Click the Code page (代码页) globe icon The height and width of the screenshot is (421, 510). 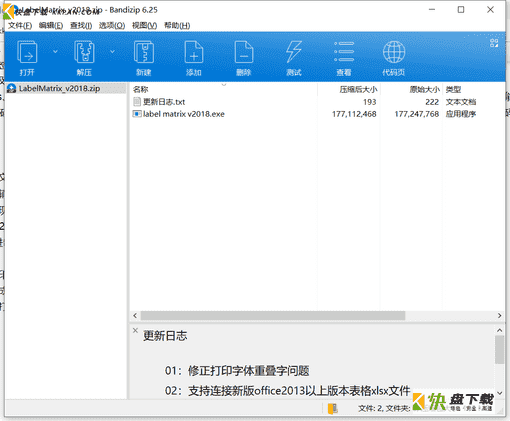pyautogui.click(x=394, y=52)
